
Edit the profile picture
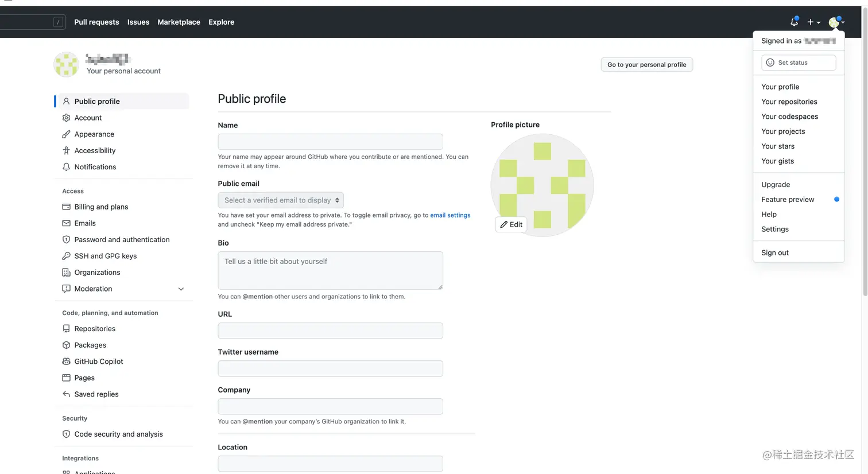point(511,224)
